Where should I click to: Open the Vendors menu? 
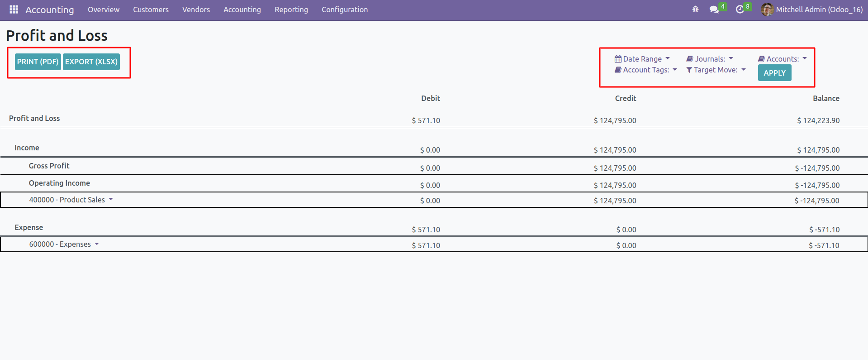(x=196, y=10)
